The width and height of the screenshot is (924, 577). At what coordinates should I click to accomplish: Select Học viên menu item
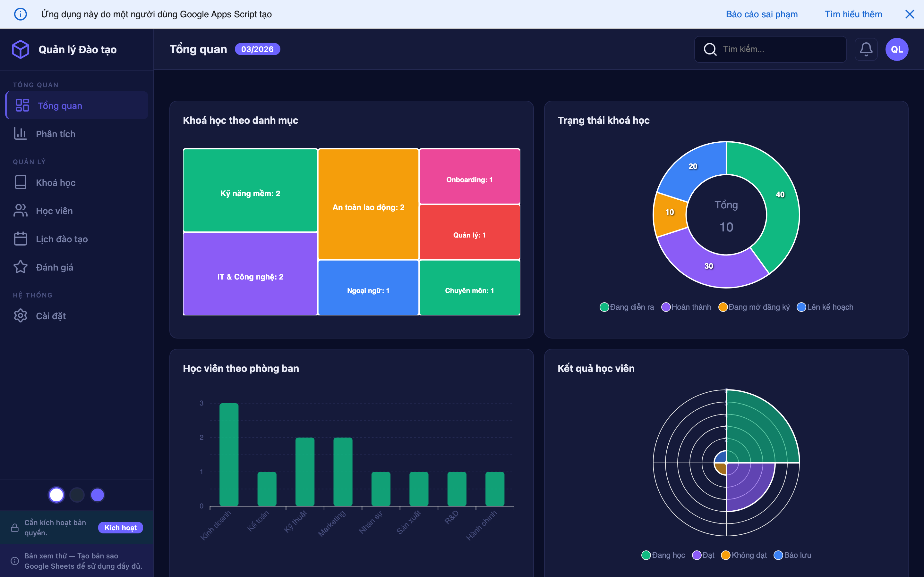[54, 211]
